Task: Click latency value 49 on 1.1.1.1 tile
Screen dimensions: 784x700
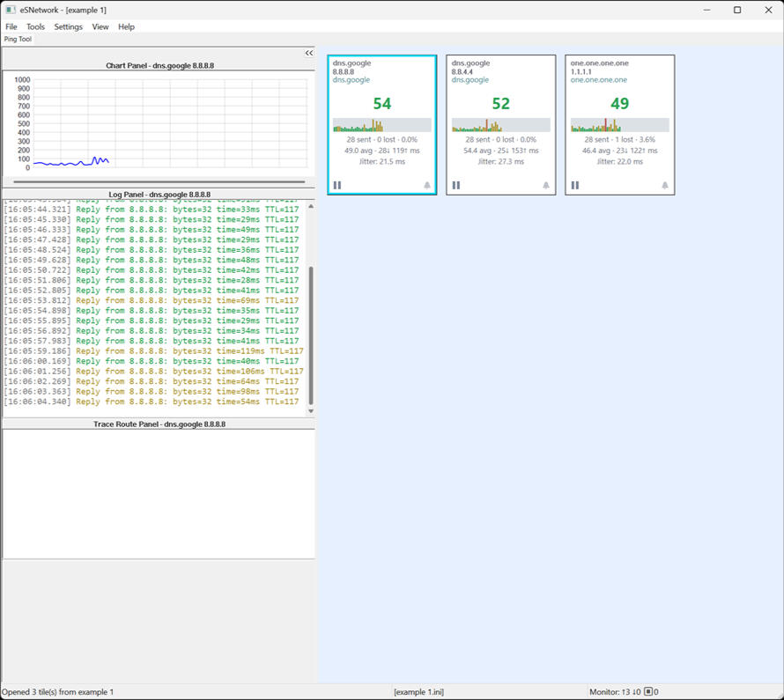Action: 619,103
